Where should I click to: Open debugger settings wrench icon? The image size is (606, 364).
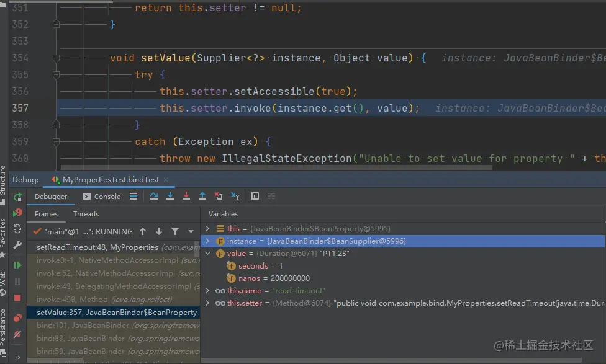tap(17, 245)
